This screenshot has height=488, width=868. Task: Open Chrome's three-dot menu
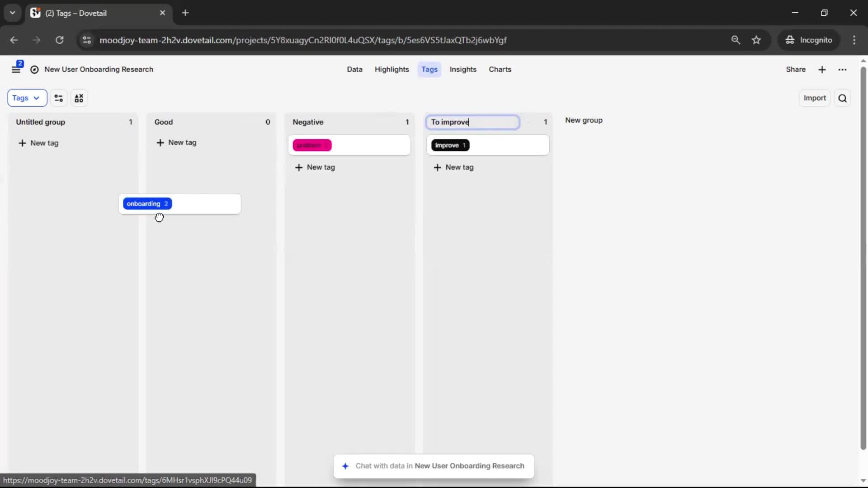(854, 40)
